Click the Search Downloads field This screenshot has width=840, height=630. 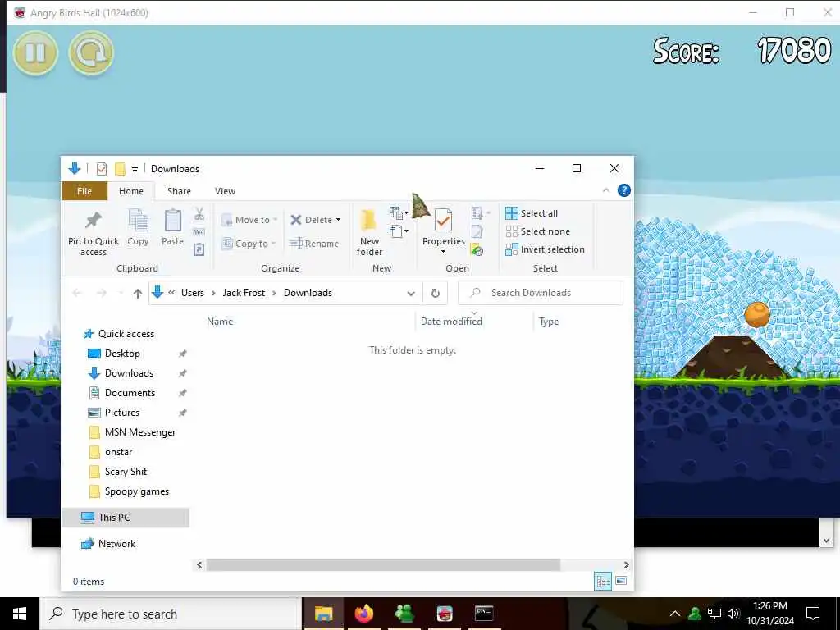[x=541, y=293]
